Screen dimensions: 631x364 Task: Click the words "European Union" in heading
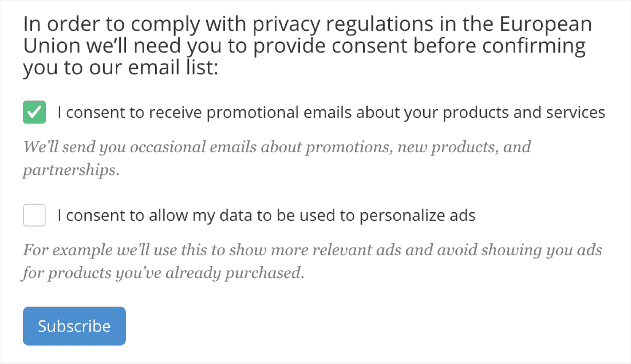click(x=546, y=24)
